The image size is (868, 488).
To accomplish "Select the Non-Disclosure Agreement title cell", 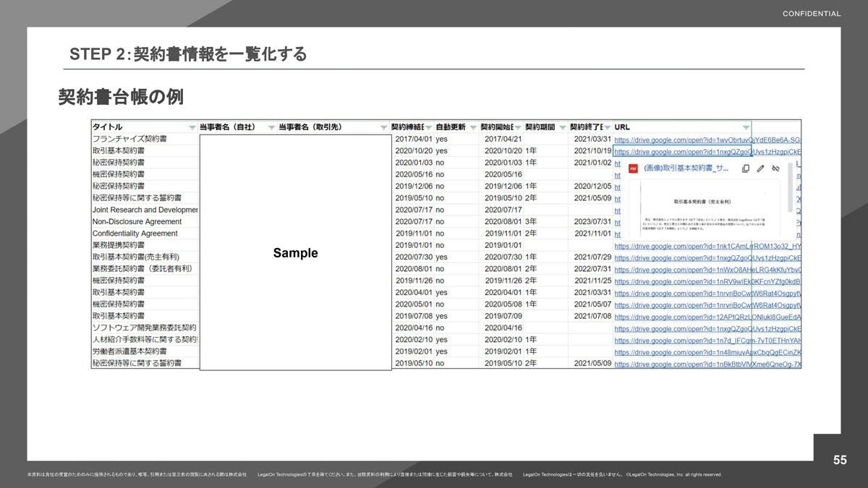I will [145, 221].
